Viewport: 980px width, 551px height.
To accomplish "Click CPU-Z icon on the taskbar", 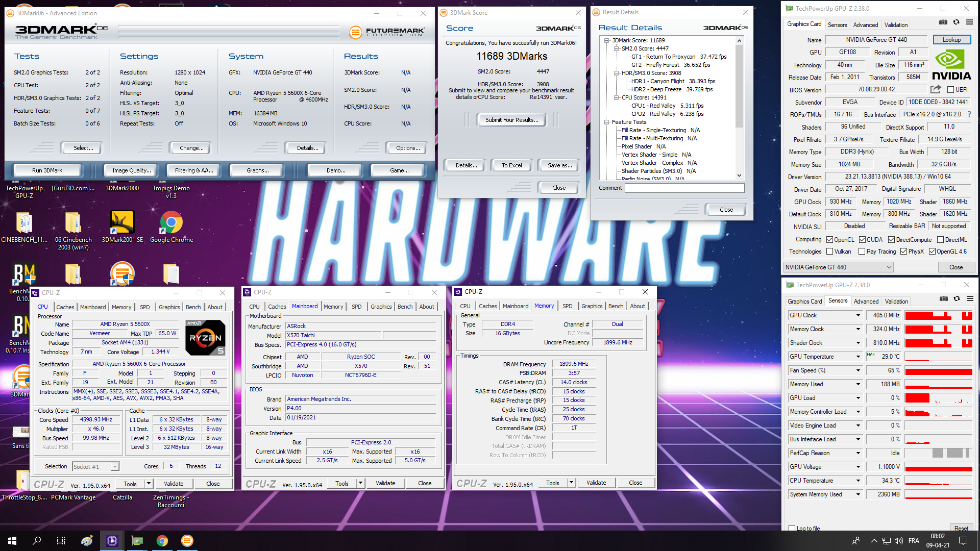I will coord(112,541).
